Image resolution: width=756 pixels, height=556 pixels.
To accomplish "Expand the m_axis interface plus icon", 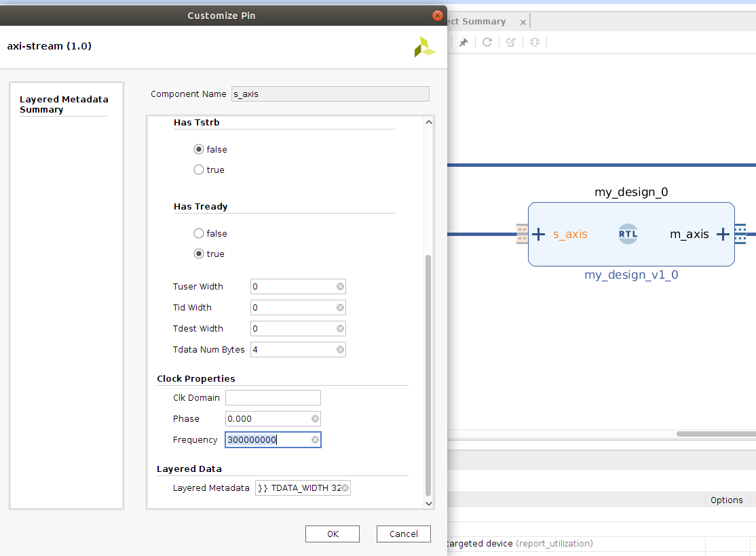I will click(x=723, y=235).
